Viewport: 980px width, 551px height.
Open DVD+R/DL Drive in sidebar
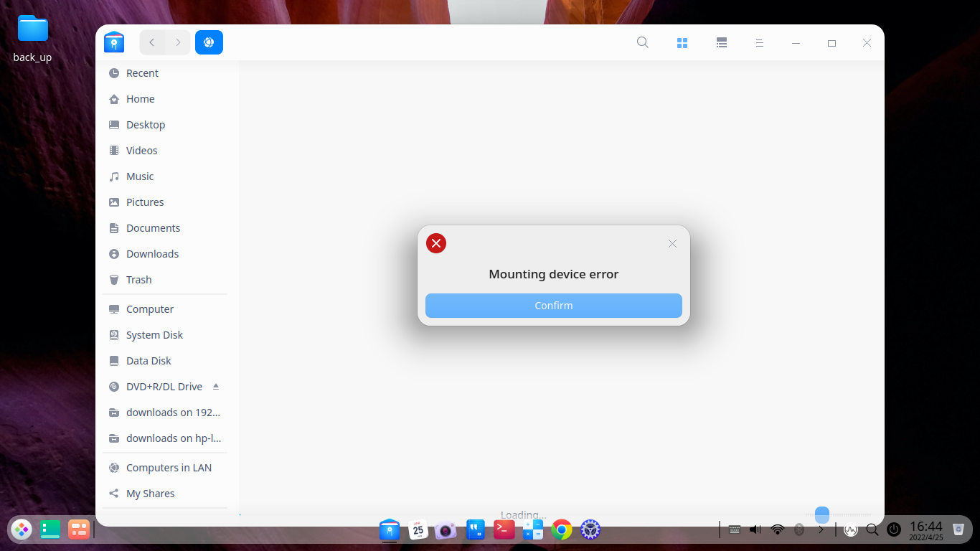164,387
